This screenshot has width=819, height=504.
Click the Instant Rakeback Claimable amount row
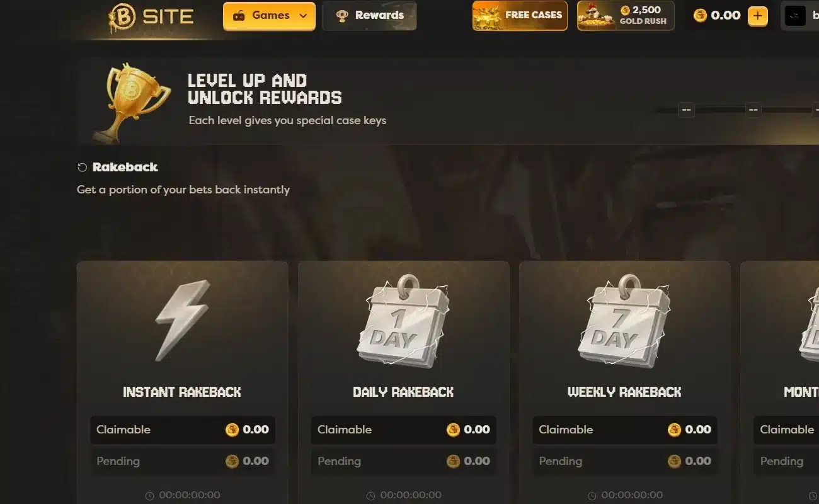(183, 430)
